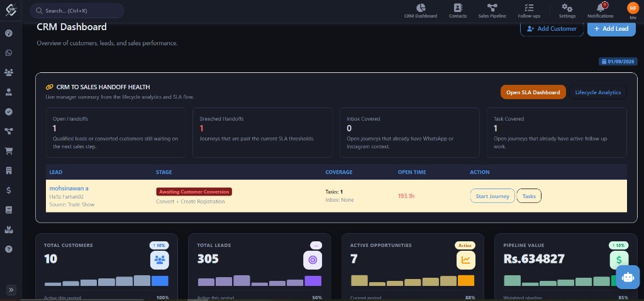Click the COVERAGE column header
Screen dimensions: 644x301
(x=339, y=172)
